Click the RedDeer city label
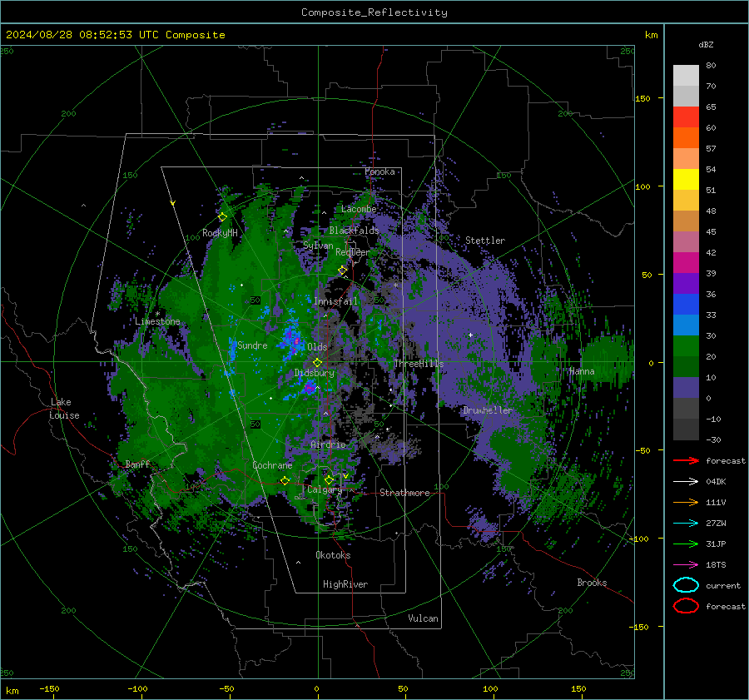Image resolution: width=749 pixels, height=700 pixels. click(x=353, y=252)
